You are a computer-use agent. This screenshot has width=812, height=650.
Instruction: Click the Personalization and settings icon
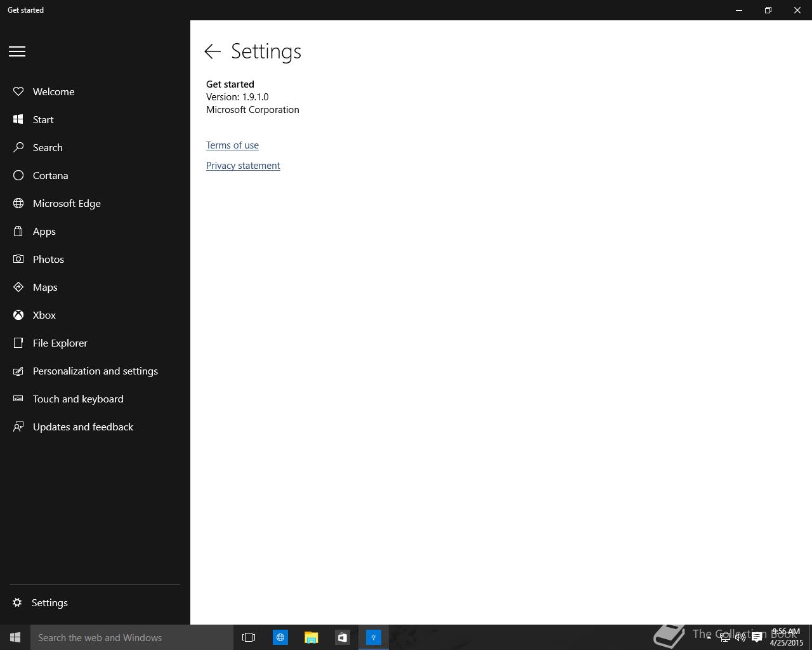(18, 371)
